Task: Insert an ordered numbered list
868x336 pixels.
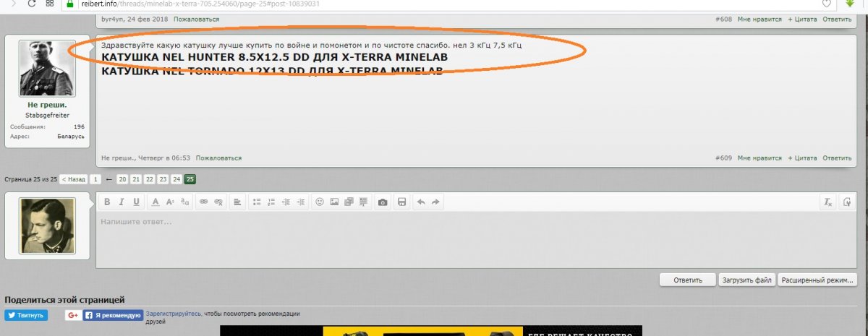Action: coord(271,202)
